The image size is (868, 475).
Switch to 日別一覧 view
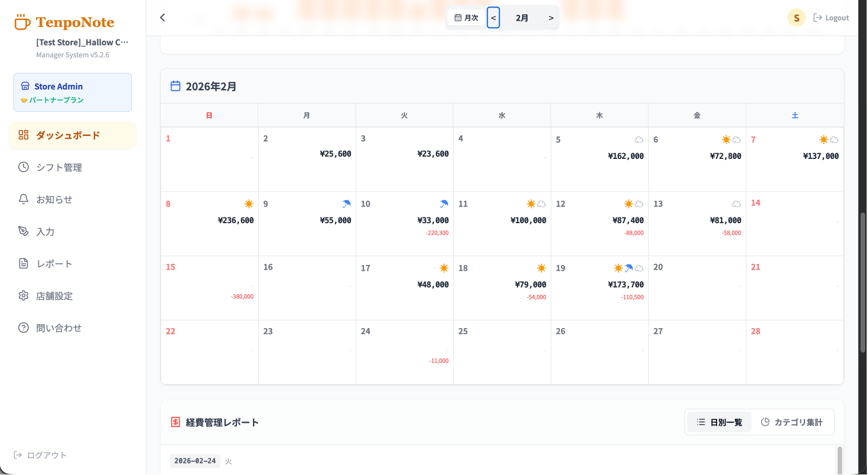719,422
